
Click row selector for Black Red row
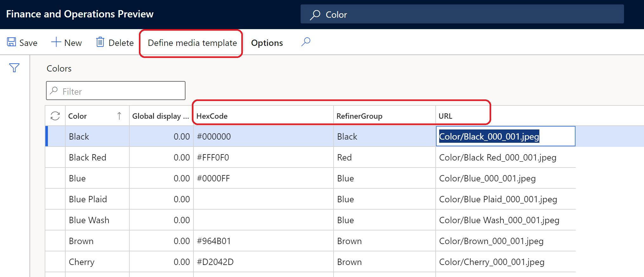(55, 157)
